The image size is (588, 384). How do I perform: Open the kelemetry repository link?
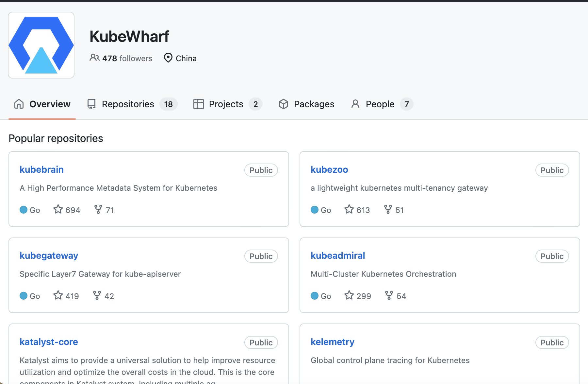[332, 342]
